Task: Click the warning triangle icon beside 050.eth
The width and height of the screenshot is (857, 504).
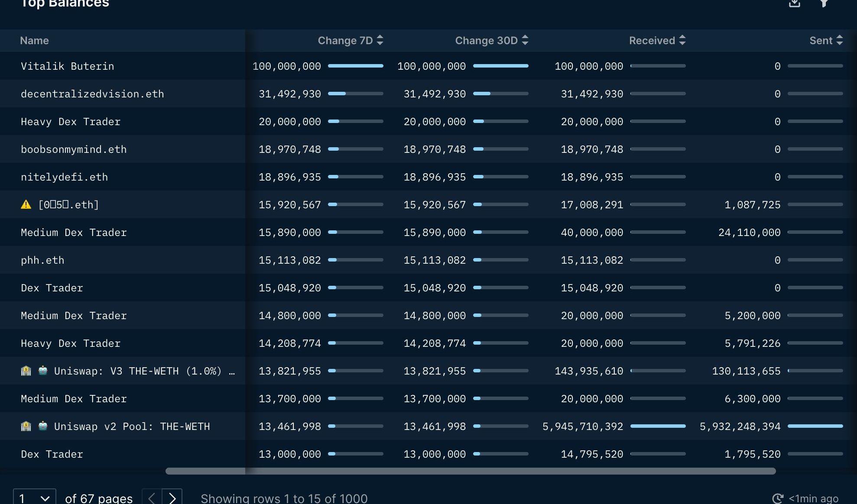Action: pos(26,204)
